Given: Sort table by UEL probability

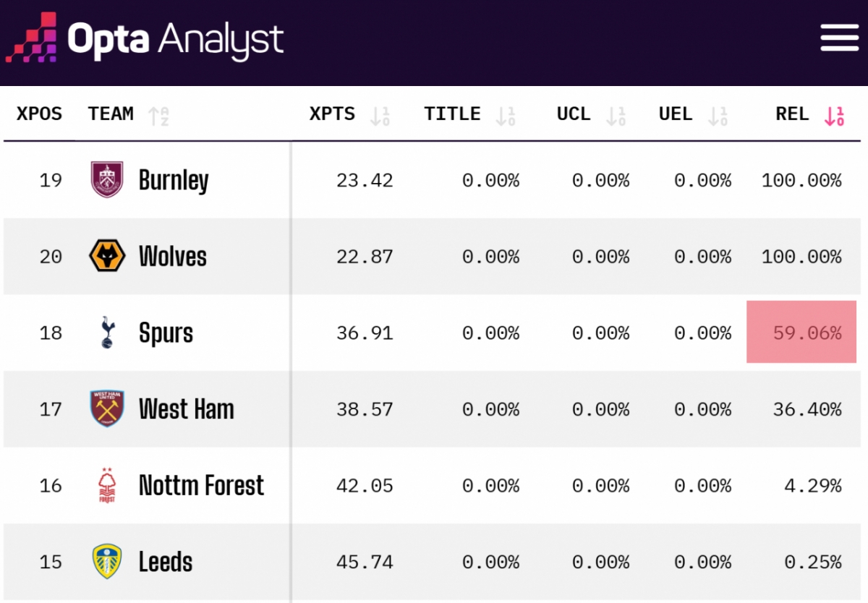Looking at the screenshot, I should click(x=718, y=115).
